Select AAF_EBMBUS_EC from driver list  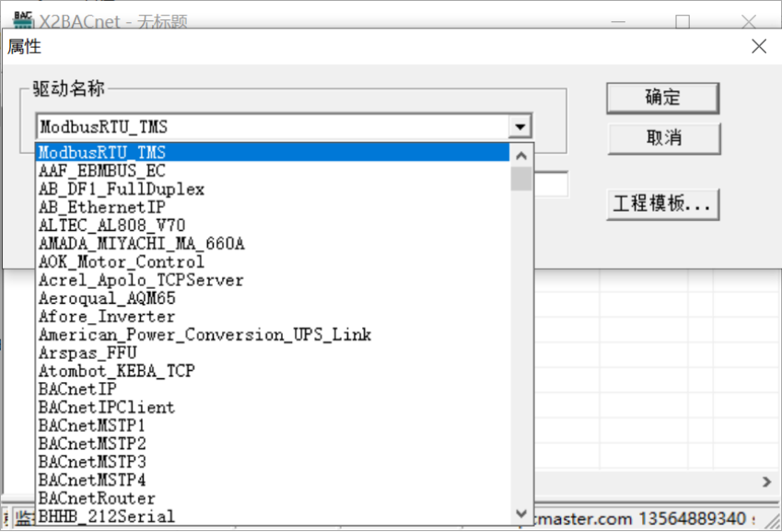click(273, 170)
